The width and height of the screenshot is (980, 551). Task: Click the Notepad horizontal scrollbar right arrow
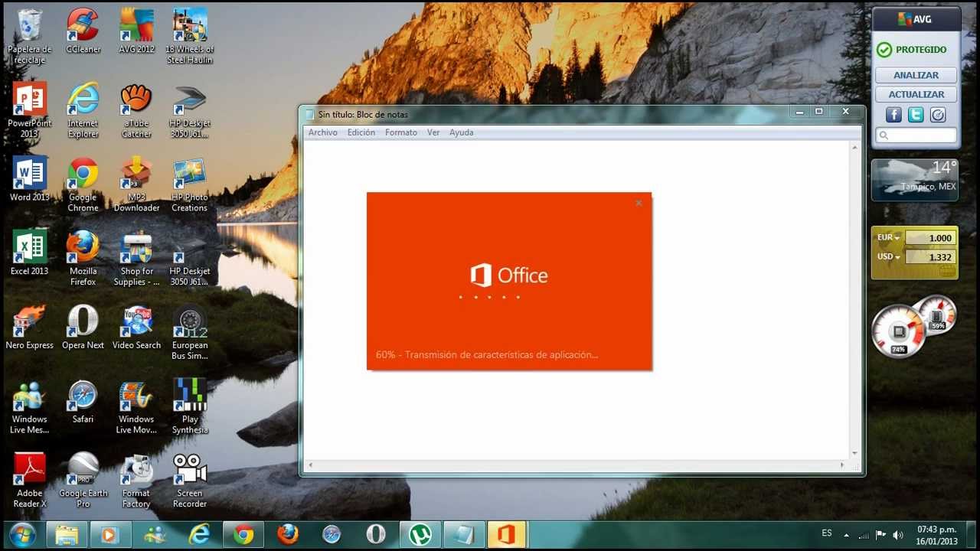tap(842, 465)
